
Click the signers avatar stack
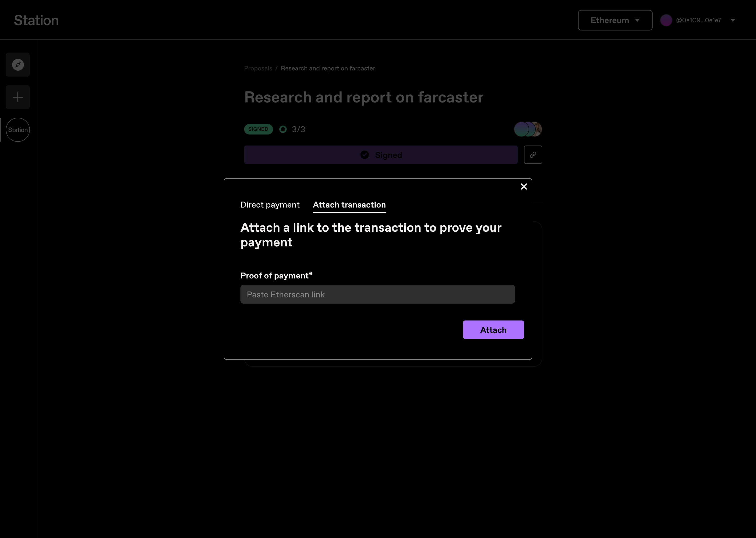[528, 129]
